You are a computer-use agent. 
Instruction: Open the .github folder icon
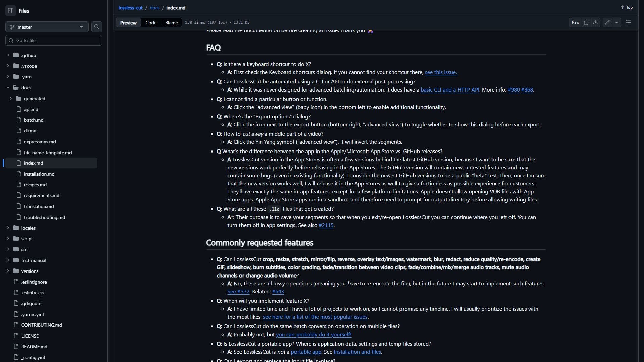pos(16,55)
